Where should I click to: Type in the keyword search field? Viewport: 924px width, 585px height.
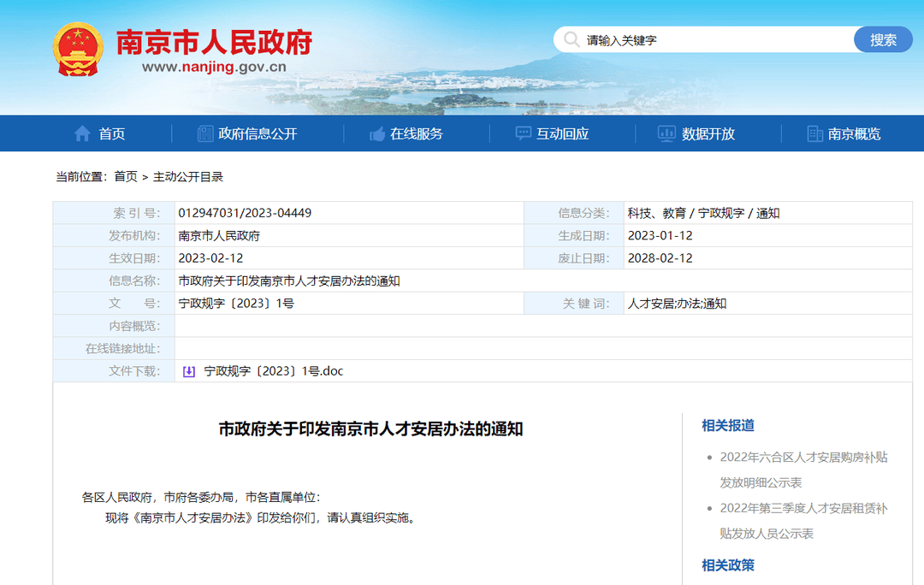[x=714, y=40]
